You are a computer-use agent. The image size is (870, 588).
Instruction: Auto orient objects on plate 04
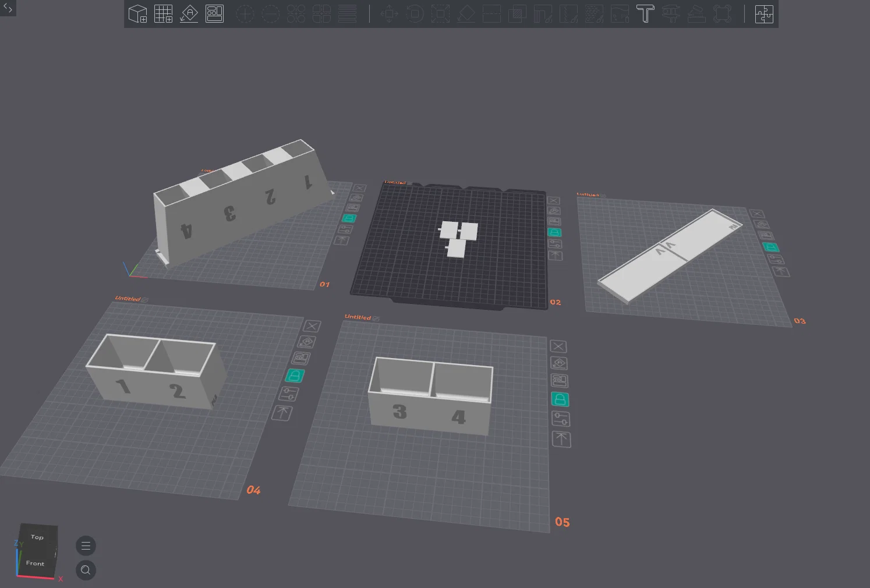[307, 342]
